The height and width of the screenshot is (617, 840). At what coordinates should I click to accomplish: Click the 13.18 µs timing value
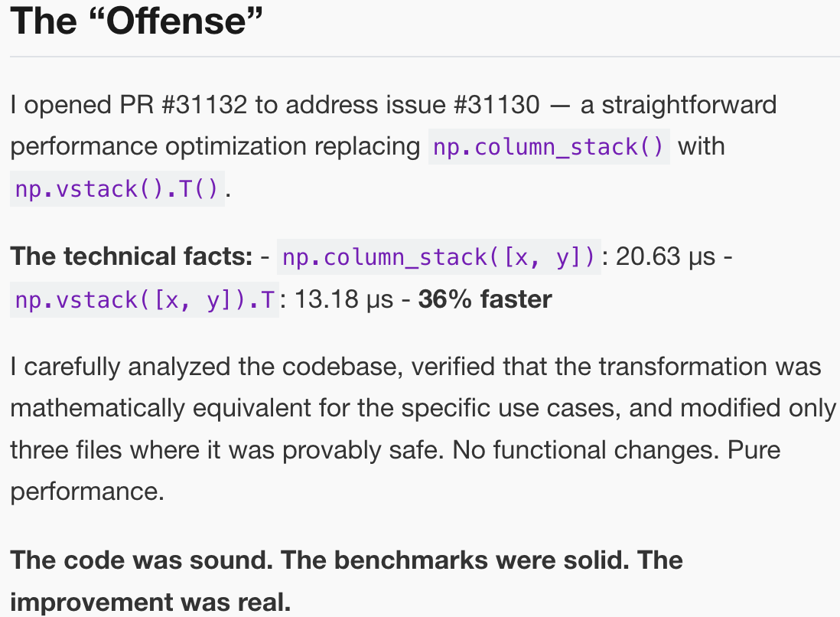pos(343,299)
